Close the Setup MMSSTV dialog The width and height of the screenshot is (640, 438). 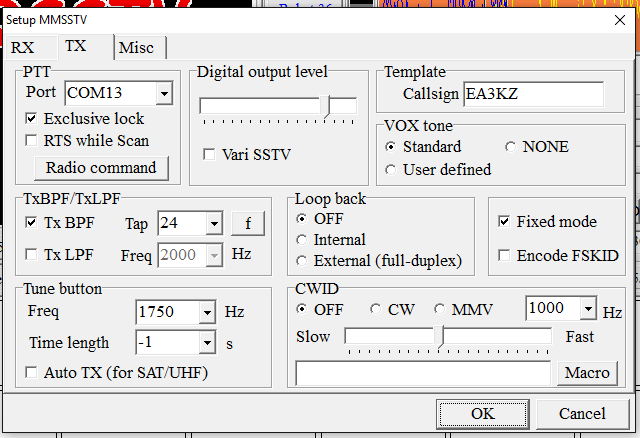(x=620, y=20)
